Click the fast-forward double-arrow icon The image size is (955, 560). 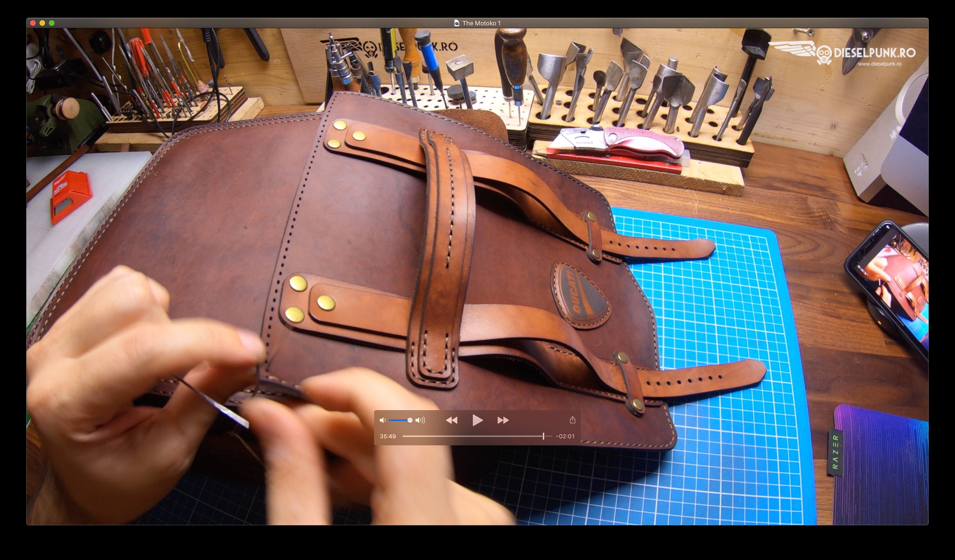(x=503, y=420)
